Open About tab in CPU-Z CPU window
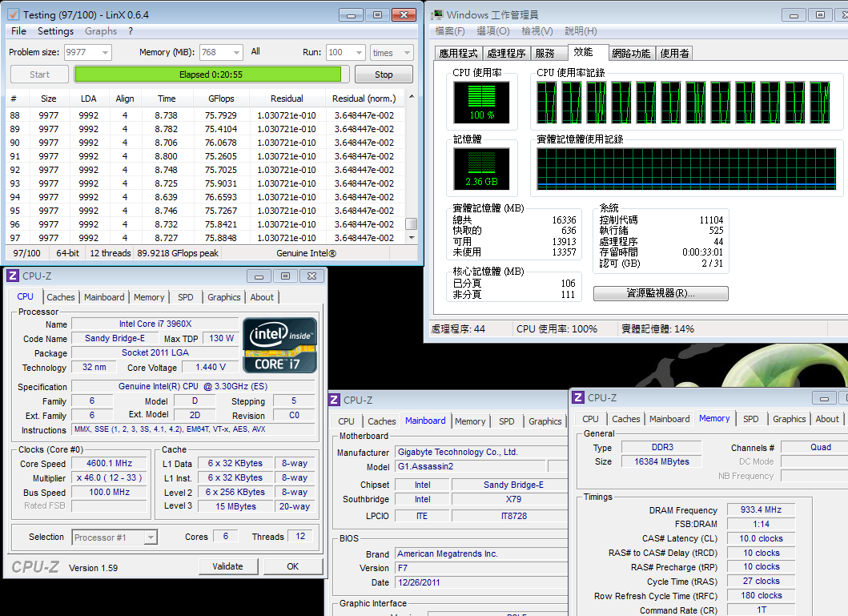The width and height of the screenshot is (848, 616). [262, 297]
